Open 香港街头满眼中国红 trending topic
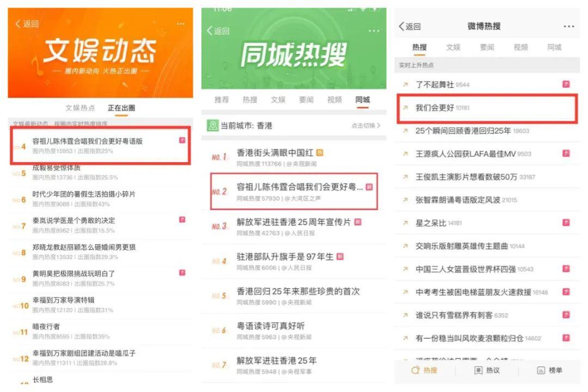The height and width of the screenshot is (392, 588). (x=275, y=153)
